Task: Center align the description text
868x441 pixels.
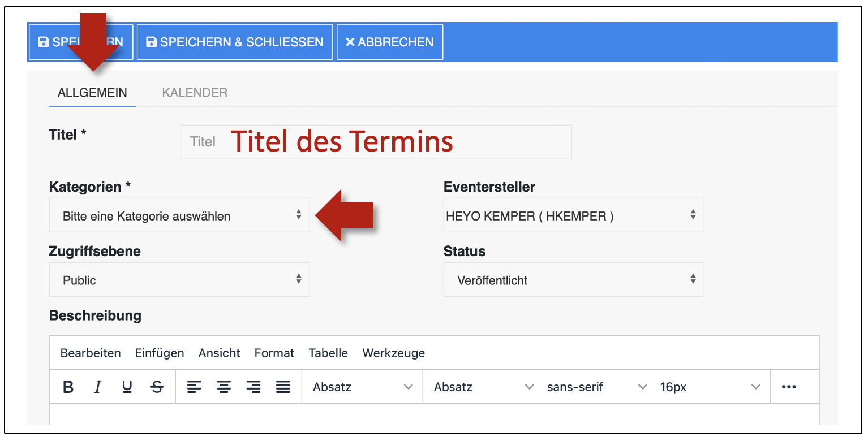Action: pyautogui.click(x=224, y=387)
